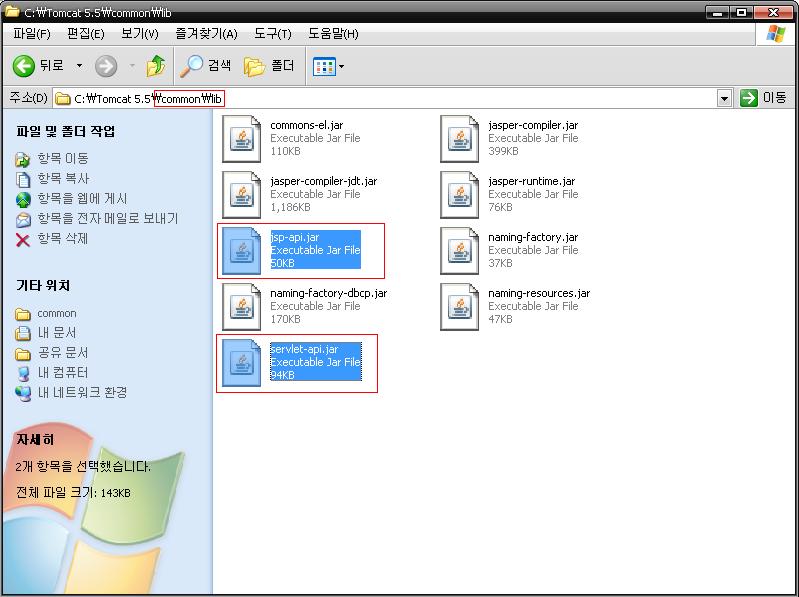The image size is (799, 597).
Task: Click the naming-resources.jar file name
Action: [539, 293]
